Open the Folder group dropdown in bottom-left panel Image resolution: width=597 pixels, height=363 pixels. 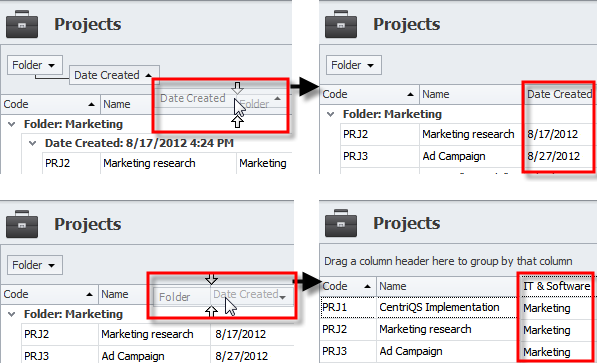point(35,265)
